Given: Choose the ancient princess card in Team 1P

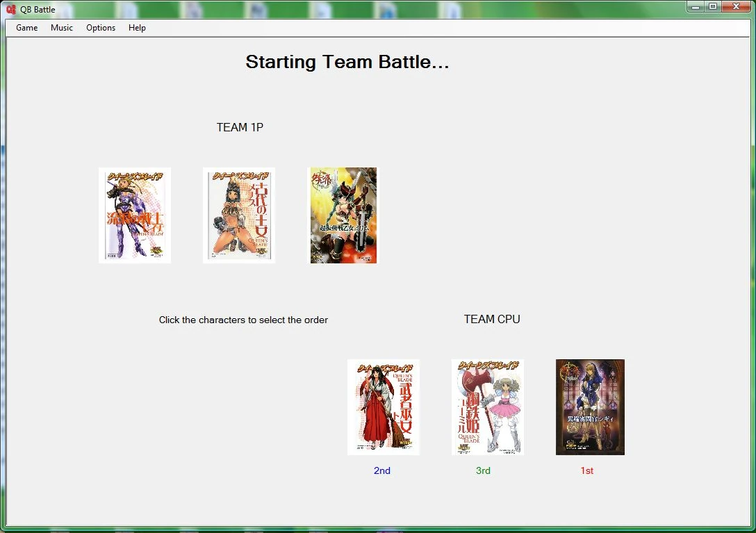Looking at the screenshot, I should 238,215.
